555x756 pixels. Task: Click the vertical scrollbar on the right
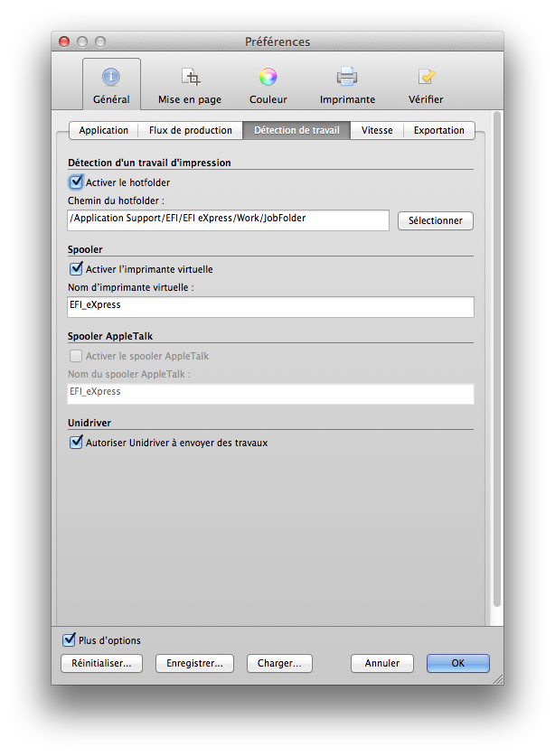[497, 359]
